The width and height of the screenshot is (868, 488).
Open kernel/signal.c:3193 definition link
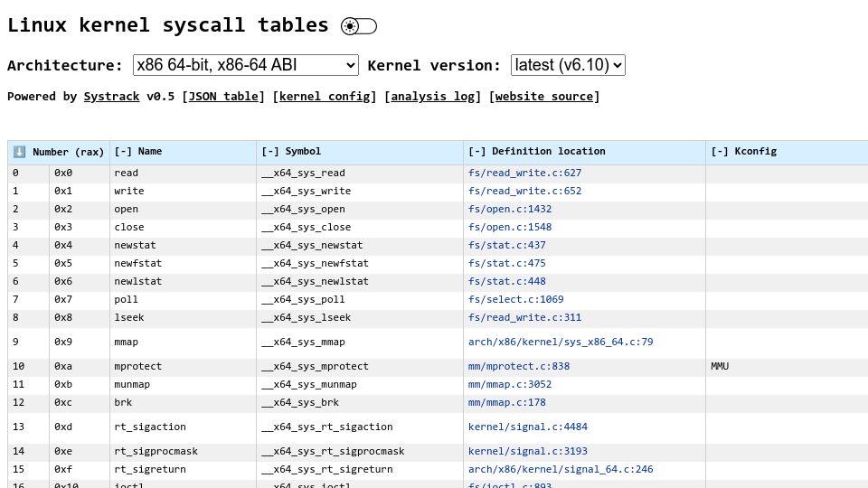[528, 451]
